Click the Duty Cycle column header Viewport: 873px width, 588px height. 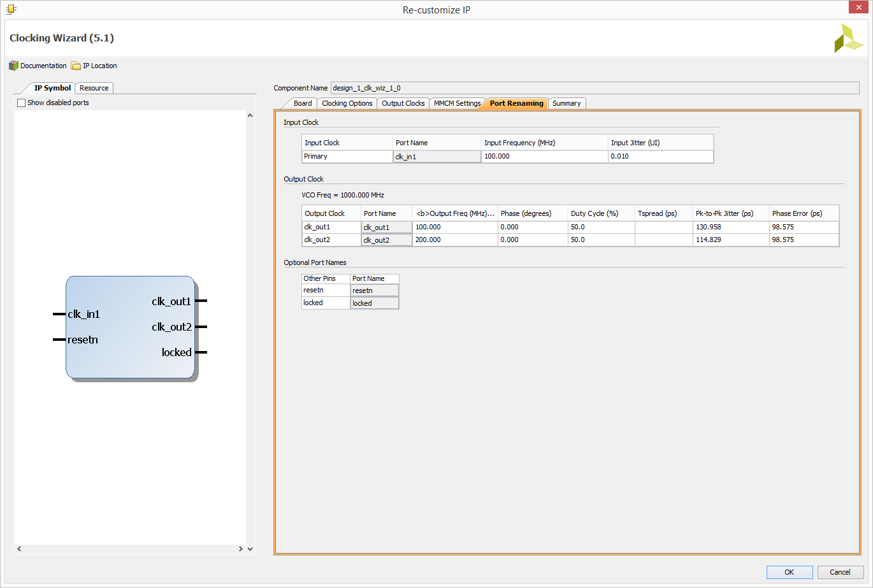click(x=602, y=213)
